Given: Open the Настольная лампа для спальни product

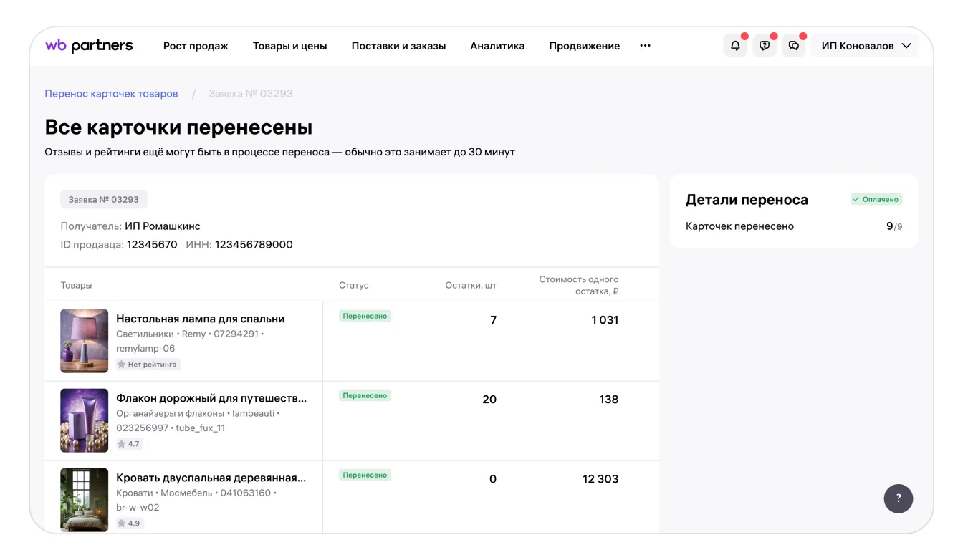Looking at the screenshot, I should pos(201,319).
